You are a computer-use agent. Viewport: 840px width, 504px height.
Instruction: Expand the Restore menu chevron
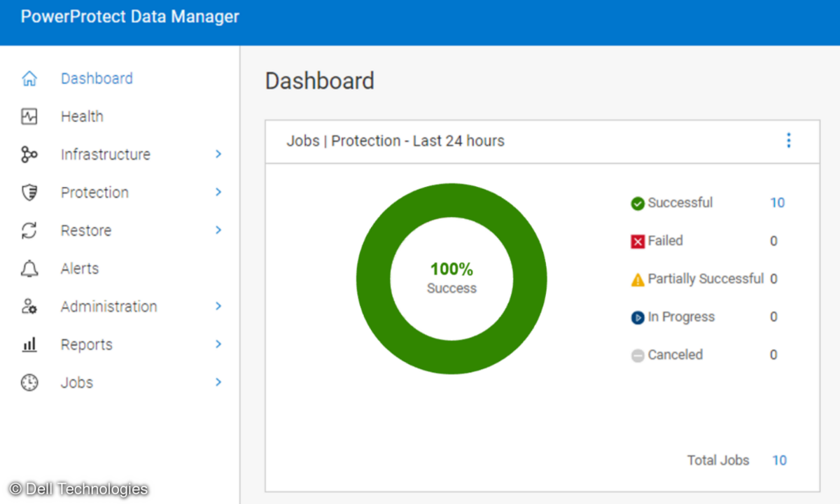click(218, 230)
